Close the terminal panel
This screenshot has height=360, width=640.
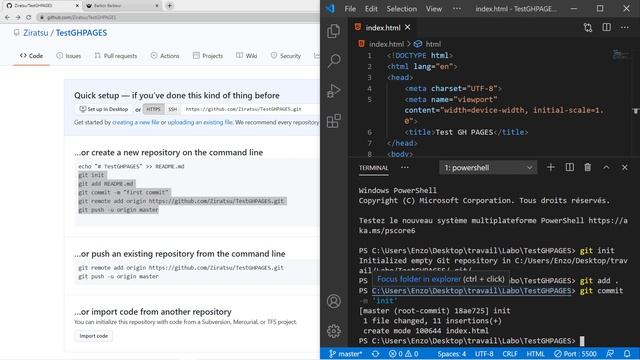tap(624, 167)
